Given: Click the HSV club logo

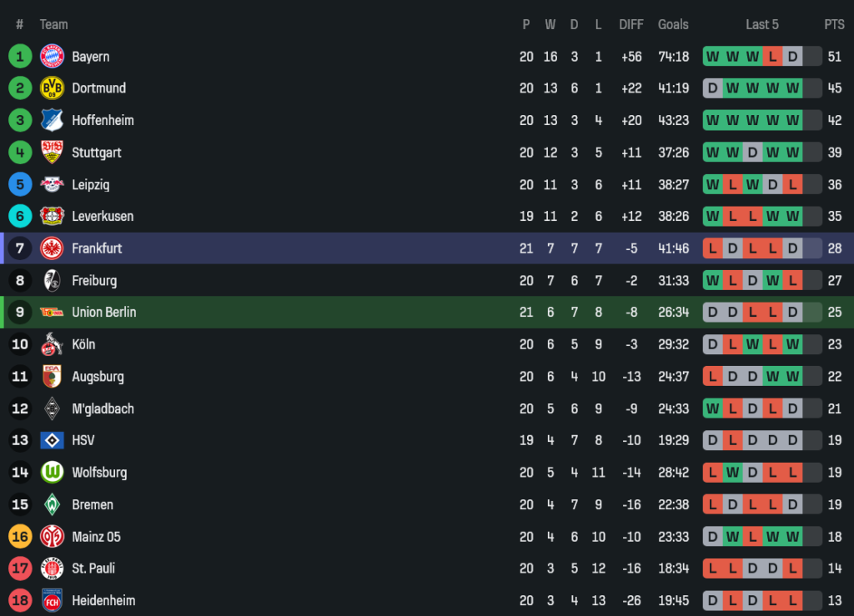Looking at the screenshot, I should click(52, 440).
